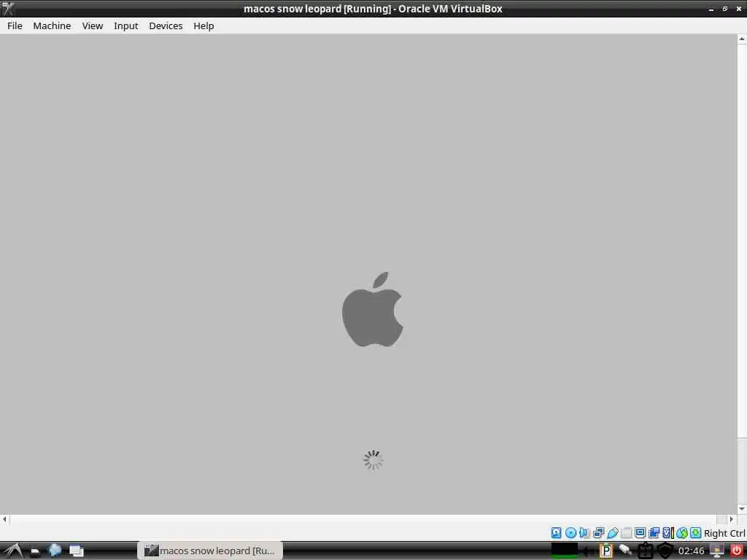Open the View menu
The width and height of the screenshot is (747, 560).
[x=93, y=26]
